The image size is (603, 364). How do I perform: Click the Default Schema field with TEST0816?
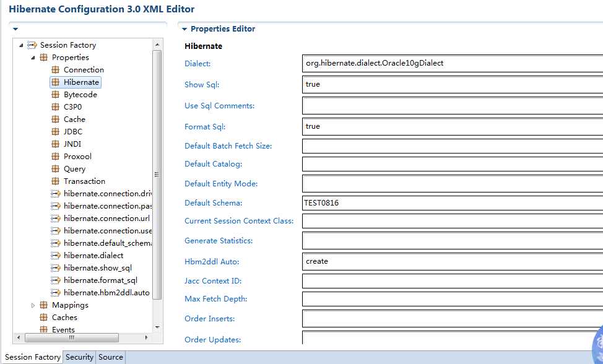[453, 203]
